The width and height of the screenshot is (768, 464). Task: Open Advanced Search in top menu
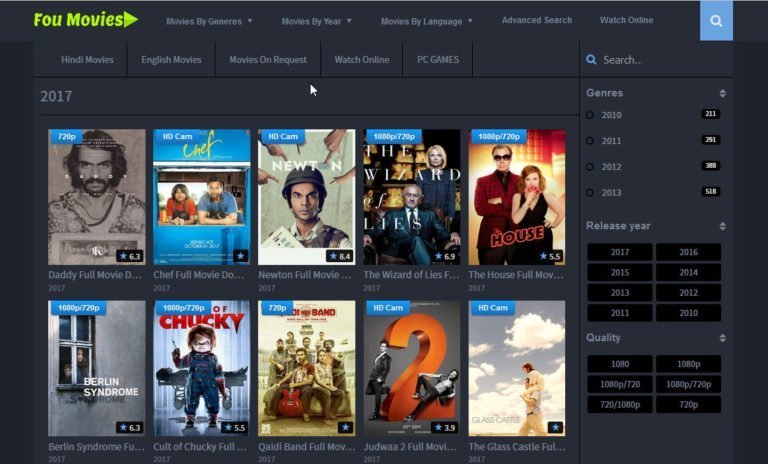pos(537,20)
